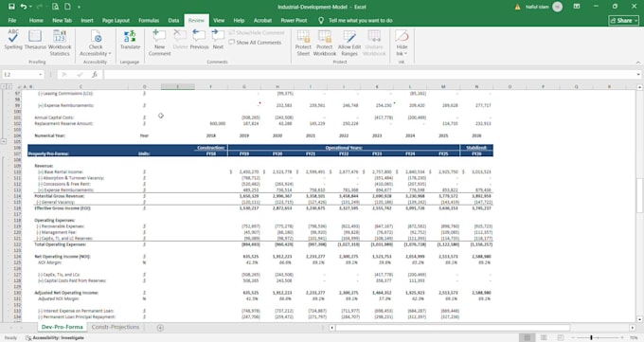Switch to the Page Layout ribbon tab
This screenshot has width=644, height=342.
(116, 20)
